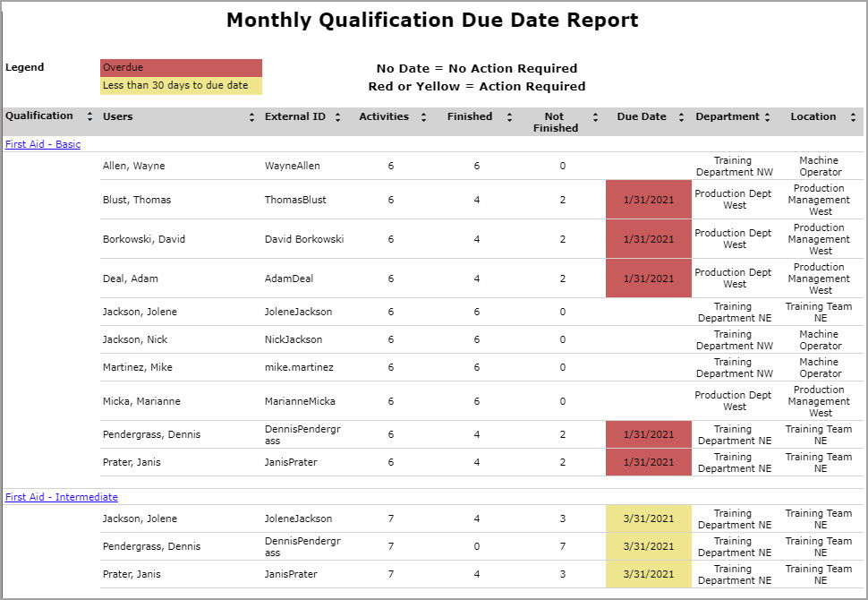Select the 1/31/2021 due date cell for Blust, Thomas

[648, 199]
